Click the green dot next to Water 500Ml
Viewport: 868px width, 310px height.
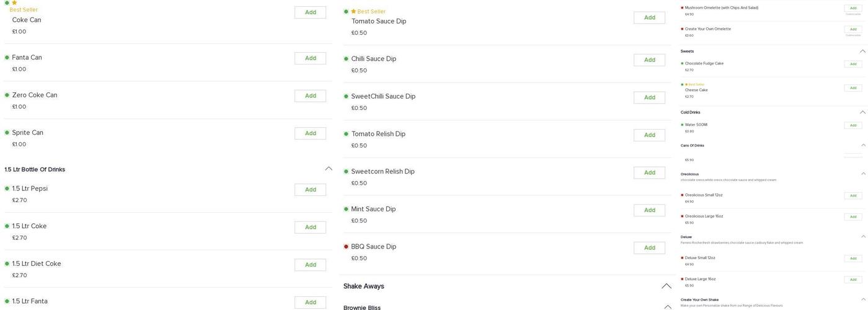pos(682,125)
